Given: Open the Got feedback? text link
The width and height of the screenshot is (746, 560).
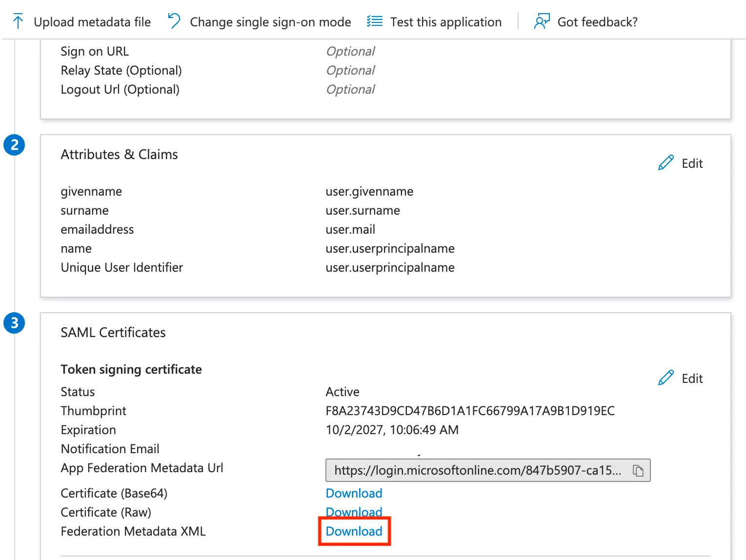Looking at the screenshot, I should (x=597, y=22).
